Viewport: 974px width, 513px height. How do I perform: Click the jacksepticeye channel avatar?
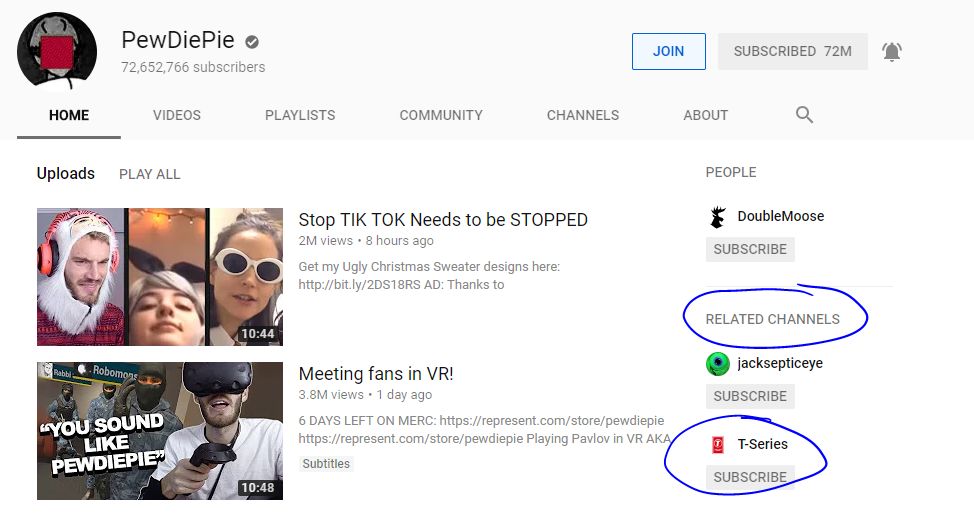pyautogui.click(x=717, y=364)
